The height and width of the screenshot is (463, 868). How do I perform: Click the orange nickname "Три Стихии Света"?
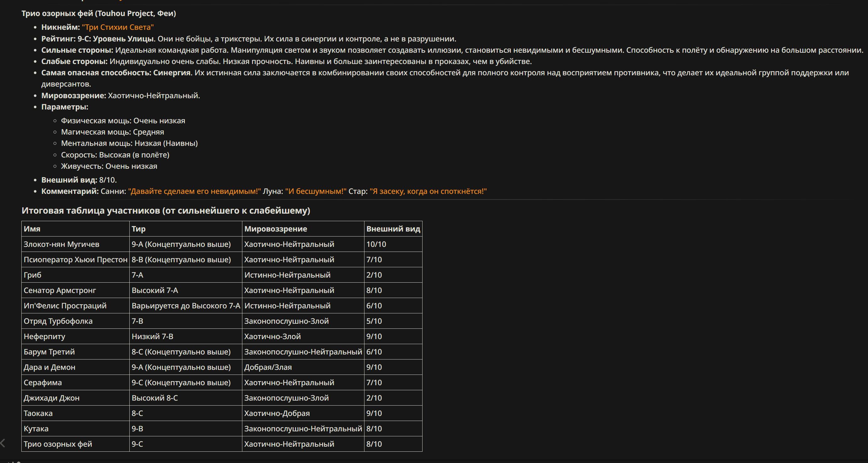pos(118,27)
